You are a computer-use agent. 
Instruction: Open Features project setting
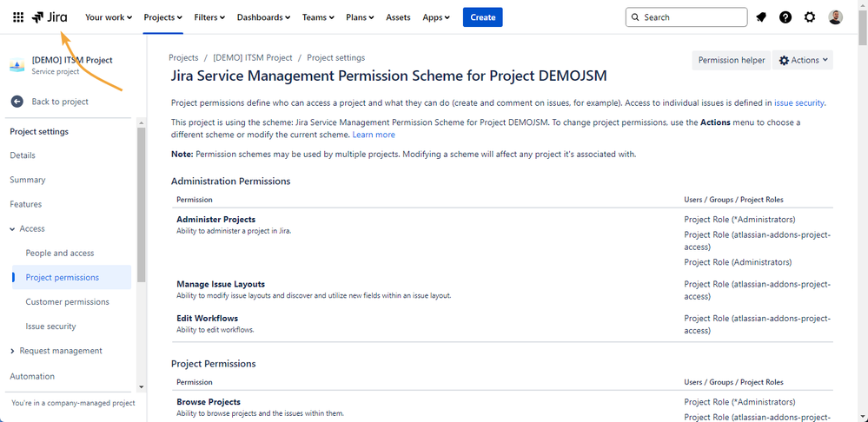coord(25,204)
